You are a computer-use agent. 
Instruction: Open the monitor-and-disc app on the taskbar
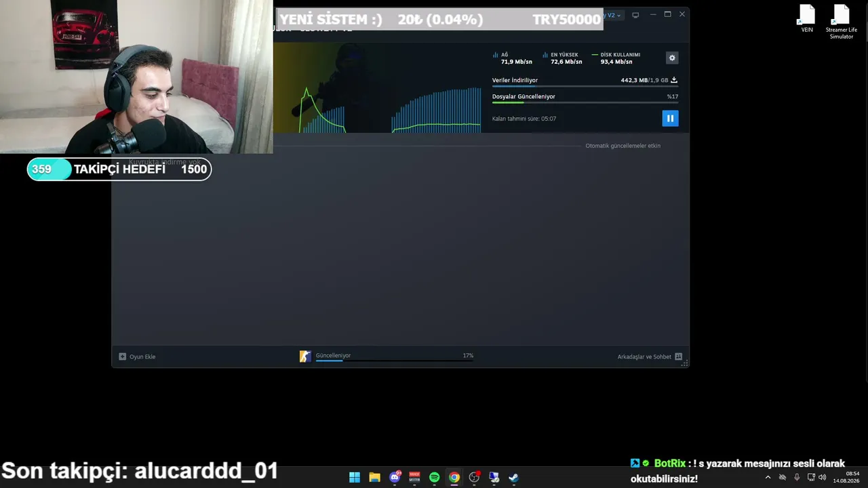click(x=494, y=477)
